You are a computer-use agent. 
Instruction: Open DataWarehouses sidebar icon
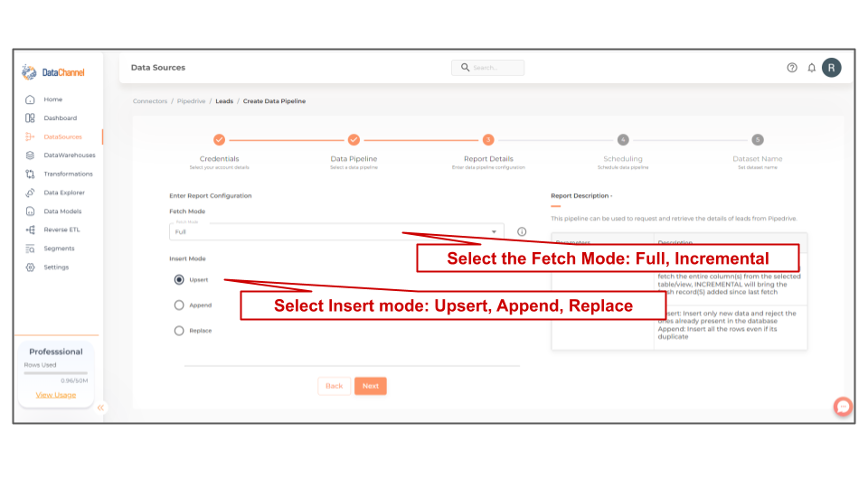click(30, 155)
